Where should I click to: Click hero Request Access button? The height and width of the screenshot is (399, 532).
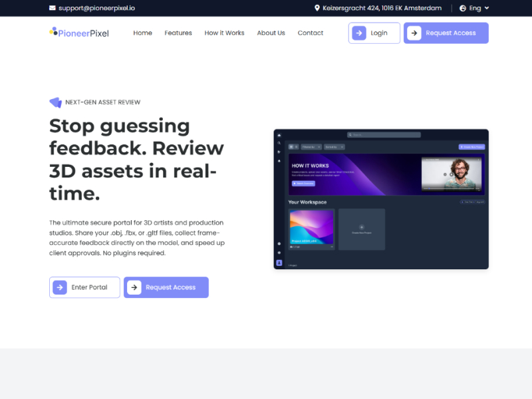pos(166,287)
